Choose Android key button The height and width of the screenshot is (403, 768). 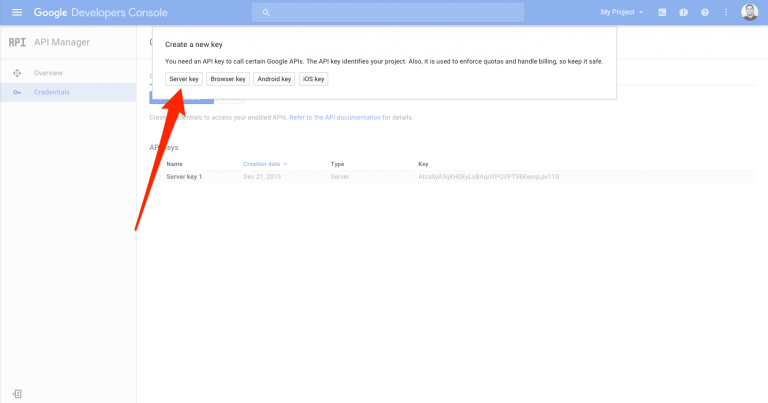click(x=274, y=79)
